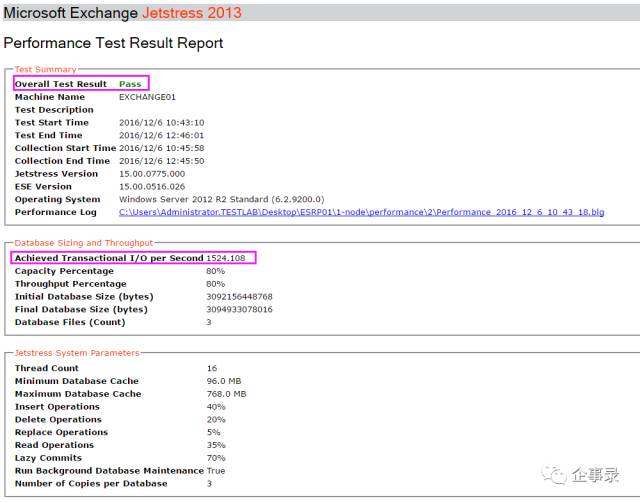Select Maximum Database Cache value '768.0 MB'
The height and width of the screenshot is (503, 640).
click(x=226, y=394)
